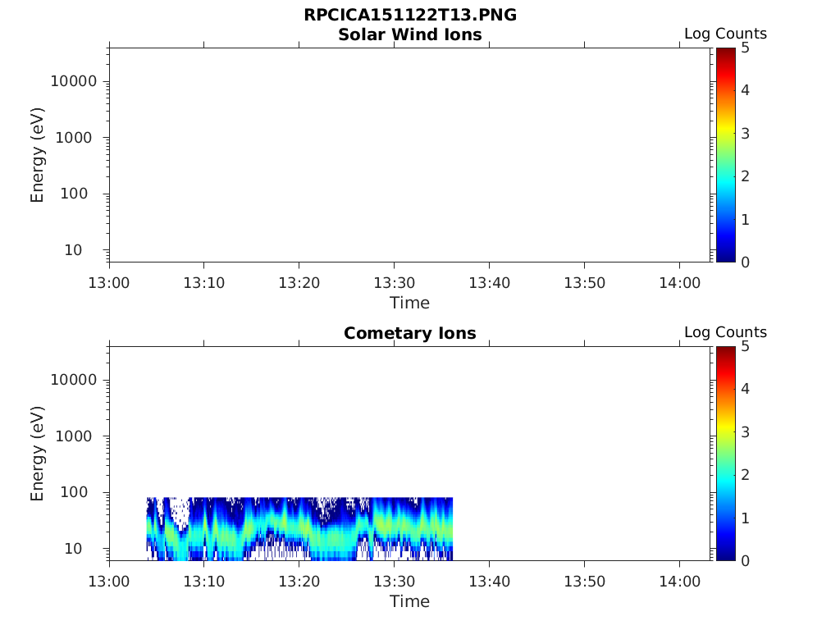The height and width of the screenshot is (630, 840).
Task: Click the RPCICA151122T13.PNG figure title
Action: (410, 15)
